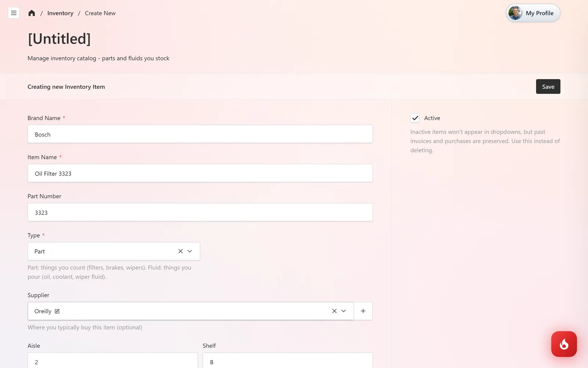Save the new inventory item
Screen dimensions: 588x368
point(548,86)
